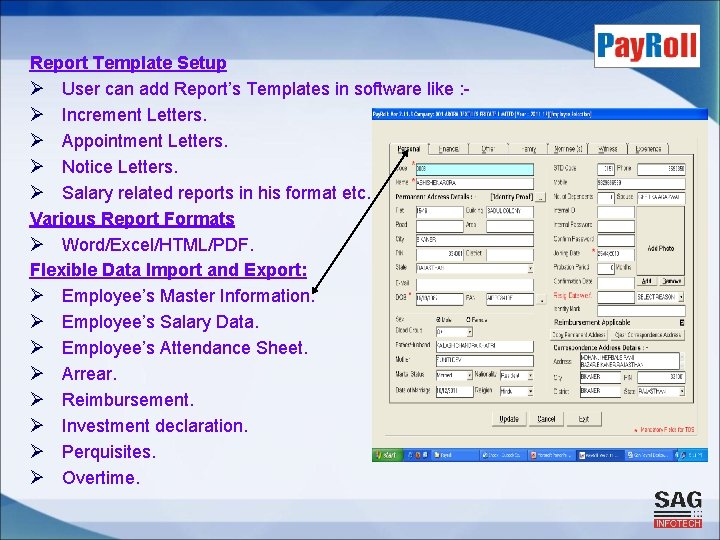Open the Windows Start button
720x540 pixels.
[x=387, y=455]
